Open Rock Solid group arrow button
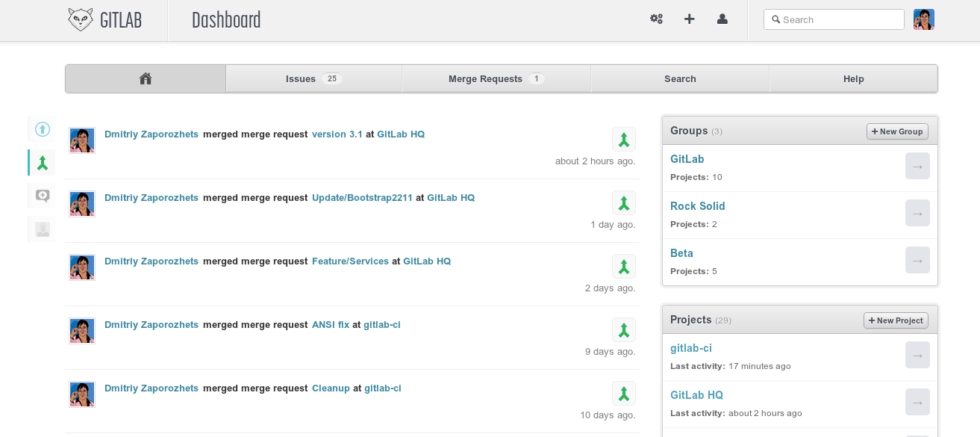Screen dimensions: 980x437 pos(917,213)
